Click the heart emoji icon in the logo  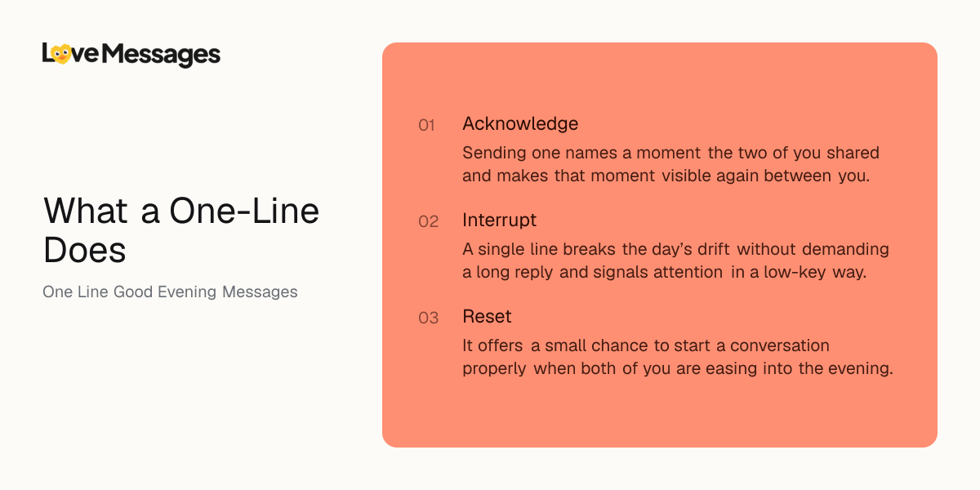click(61, 54)
